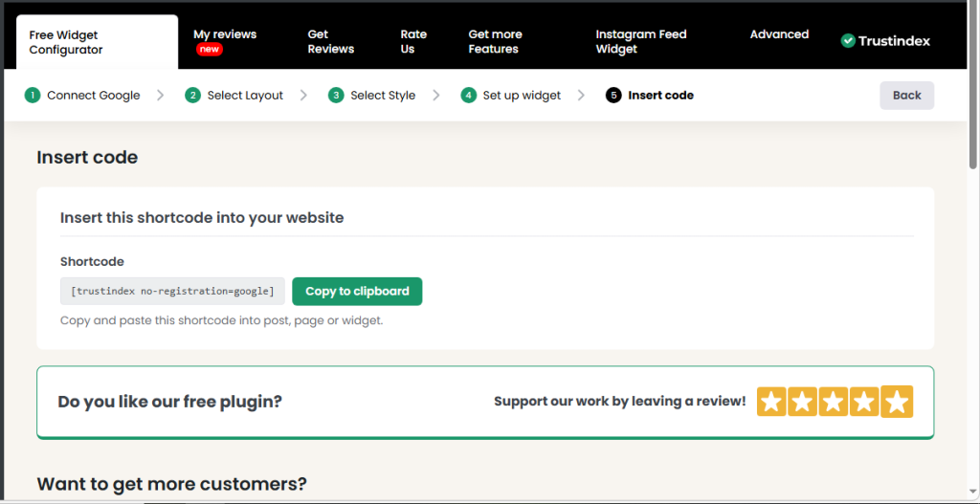Click step 1 Connect Google circle

[33, 96]
